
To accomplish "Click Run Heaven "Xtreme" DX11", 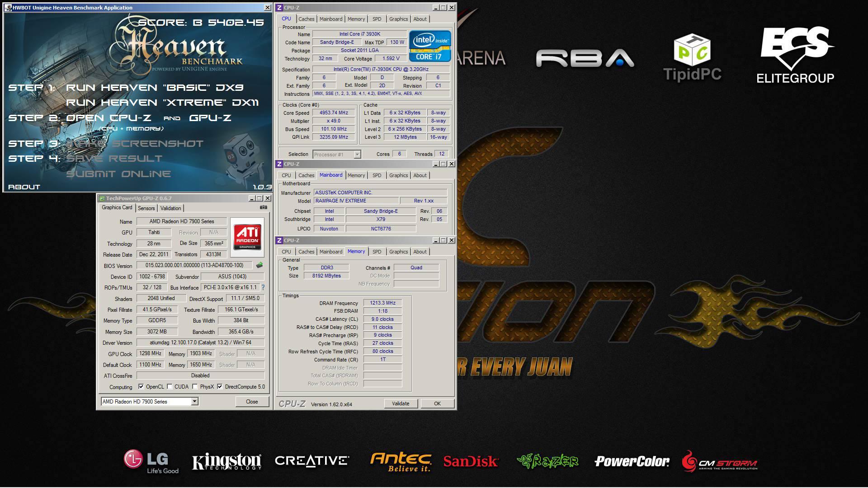I will click(x=162, y=103).
